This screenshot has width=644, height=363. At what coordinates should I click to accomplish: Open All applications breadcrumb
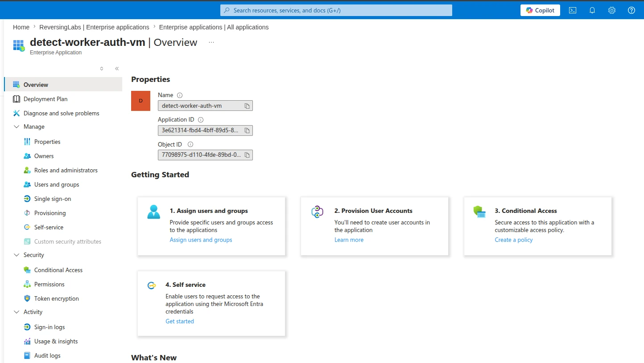point(214,27)
